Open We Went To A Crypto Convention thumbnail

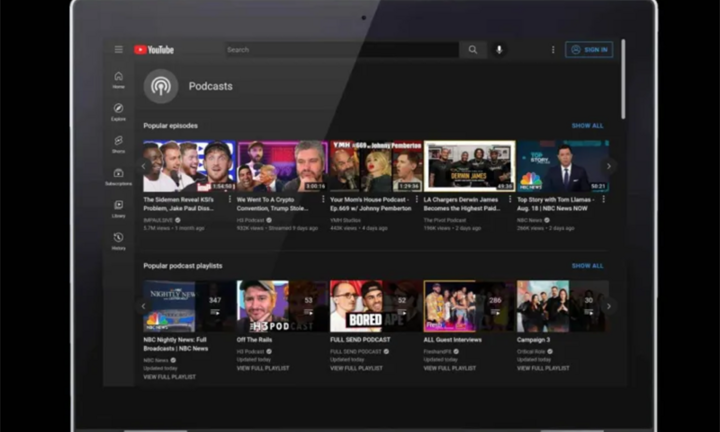click(282, 166)
